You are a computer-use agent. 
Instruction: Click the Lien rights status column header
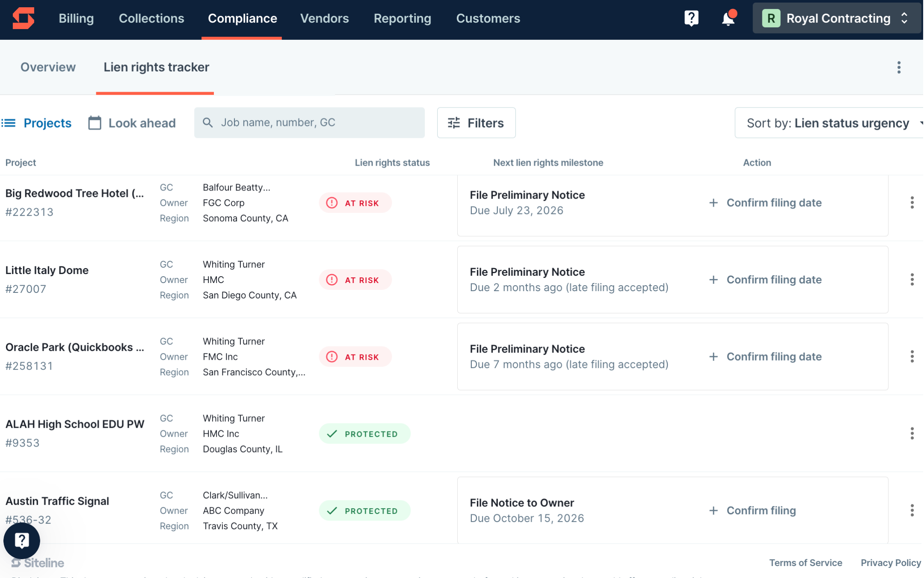pos(392,163)
